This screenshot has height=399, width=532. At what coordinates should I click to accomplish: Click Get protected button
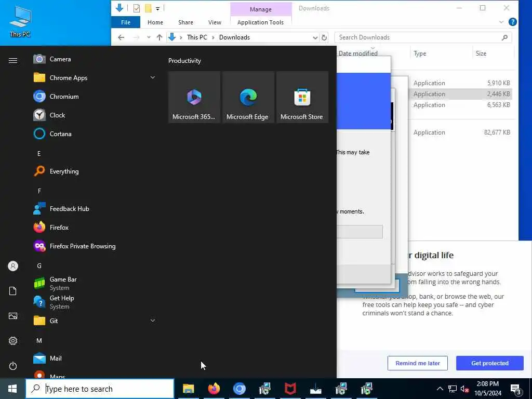click(x=489, y=363)
